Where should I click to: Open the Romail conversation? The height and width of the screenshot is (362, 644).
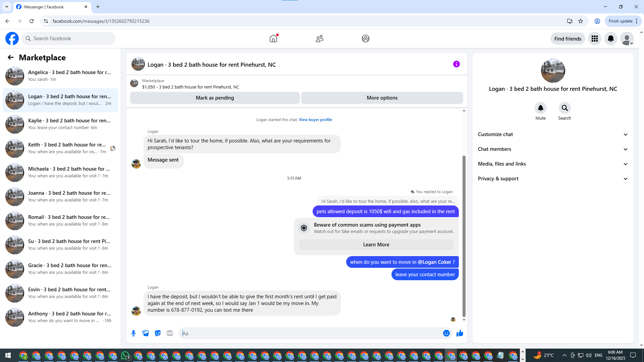(60, 221)
